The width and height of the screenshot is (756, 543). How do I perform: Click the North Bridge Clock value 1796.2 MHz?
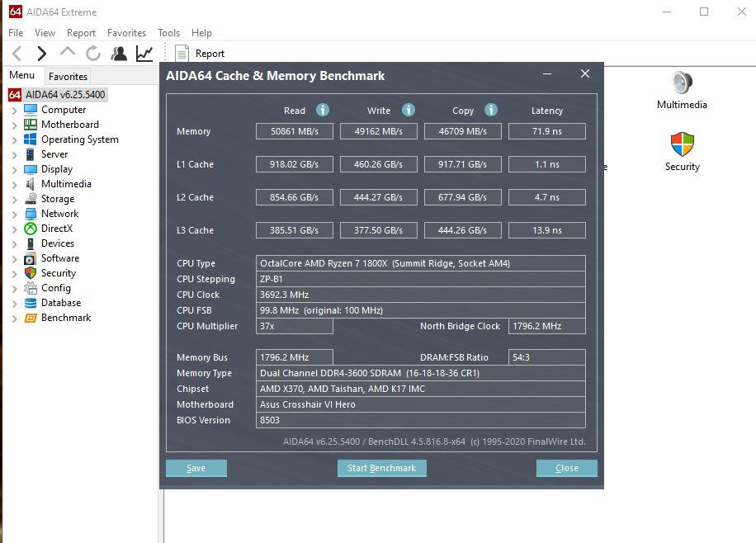547,326
